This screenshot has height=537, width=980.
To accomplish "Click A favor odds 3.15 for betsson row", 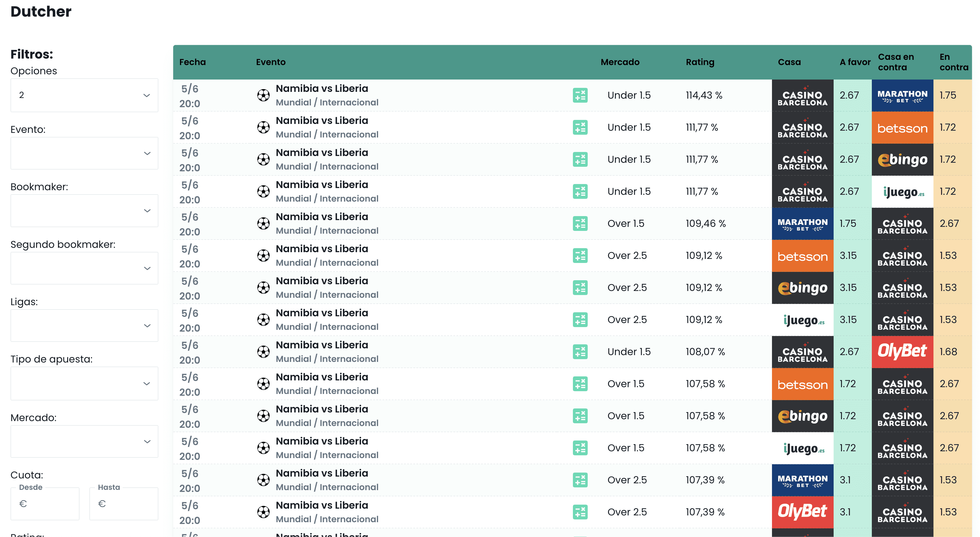I will pos(848,256).
